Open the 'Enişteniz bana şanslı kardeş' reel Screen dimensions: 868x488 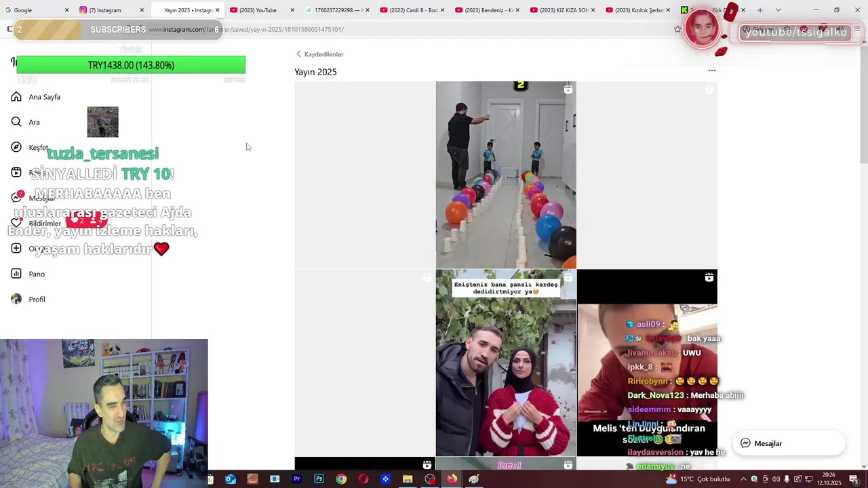coord(506,363)
